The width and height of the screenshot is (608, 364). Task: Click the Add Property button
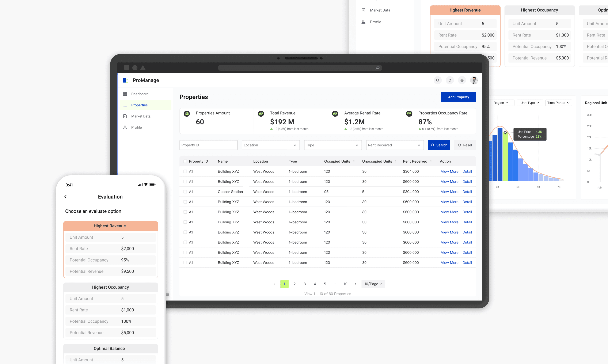coord(458,97)
